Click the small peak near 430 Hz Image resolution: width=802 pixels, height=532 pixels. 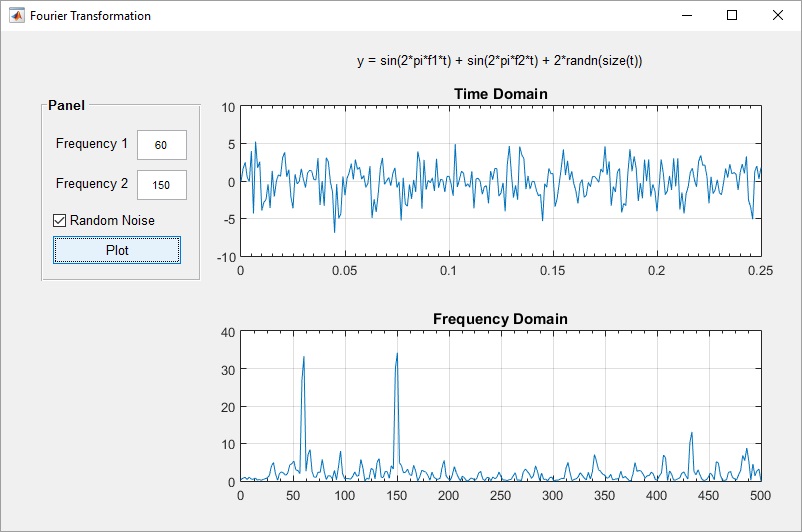coord(691,435)
